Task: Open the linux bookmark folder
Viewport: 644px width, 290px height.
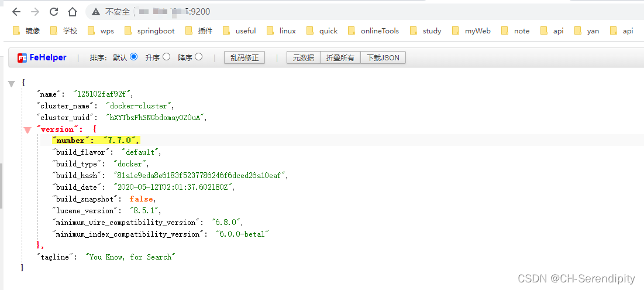Action: (281, 31)
